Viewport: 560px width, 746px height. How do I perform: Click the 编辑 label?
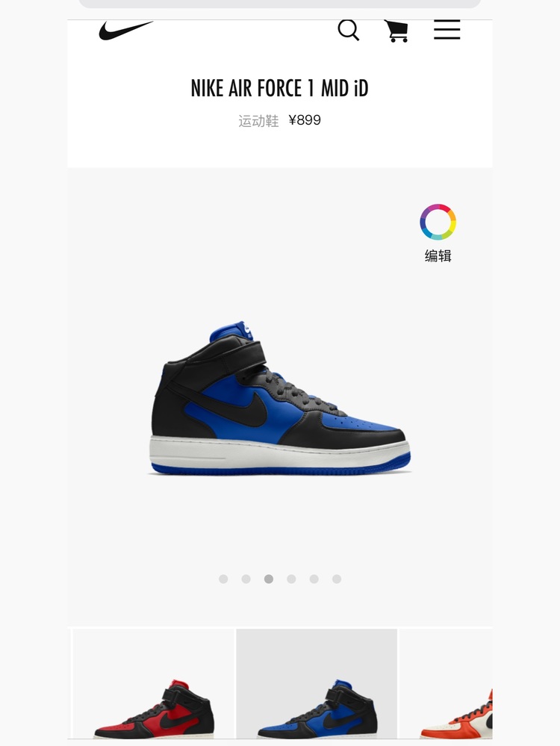(438, 256)
